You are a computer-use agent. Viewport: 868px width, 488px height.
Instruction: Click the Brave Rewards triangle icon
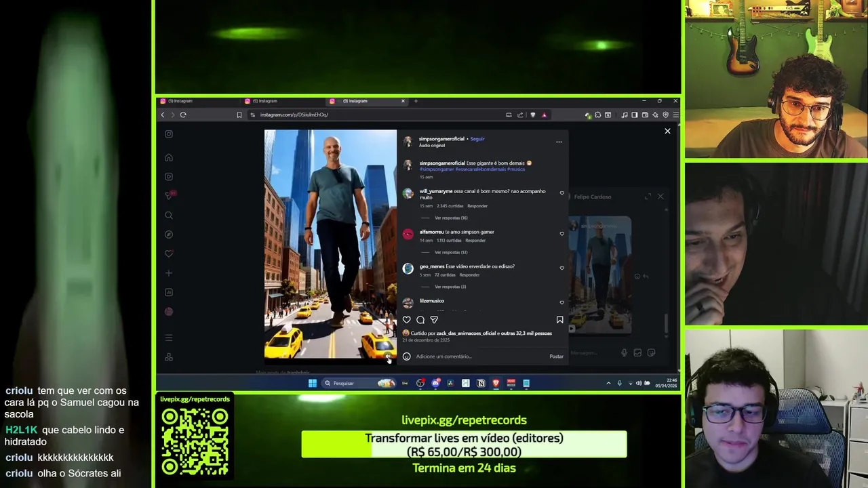[544, 115]
